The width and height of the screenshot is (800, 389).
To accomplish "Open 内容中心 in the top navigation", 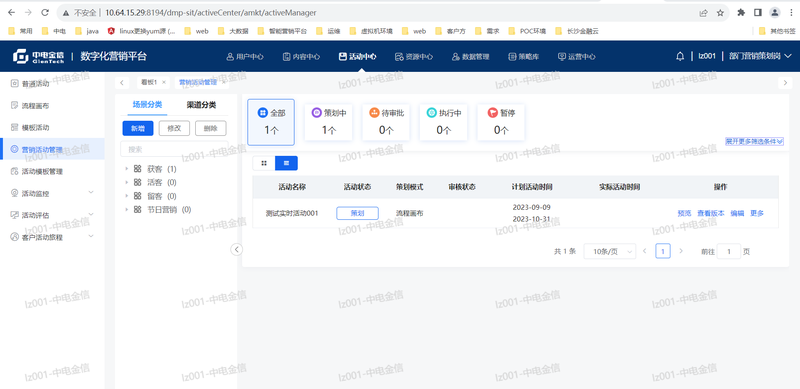I will (x=302, y=57).
